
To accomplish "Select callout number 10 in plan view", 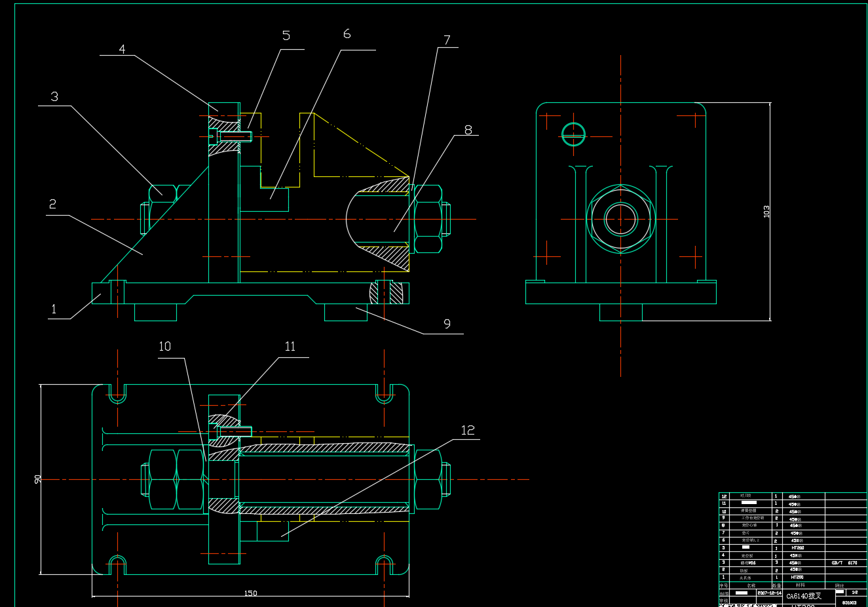I will (x=164, y=346).
